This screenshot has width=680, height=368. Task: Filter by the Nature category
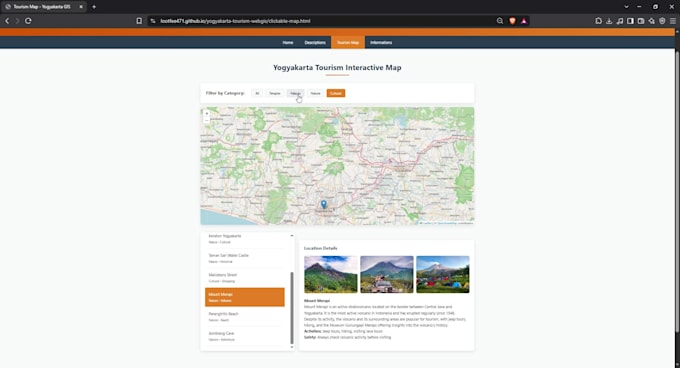click(315, 93)
